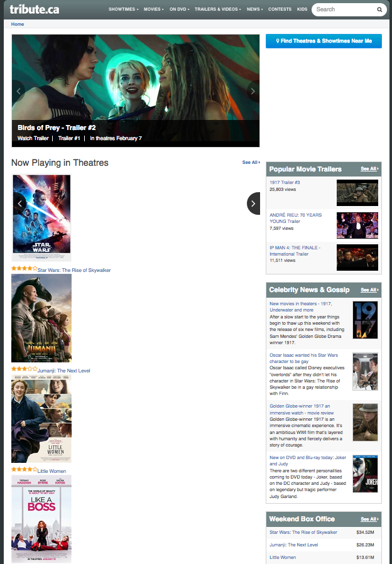392x564 pixels.
Task: Click the André Rieu trailer thumbnail
Action: [x=357, y=225]
